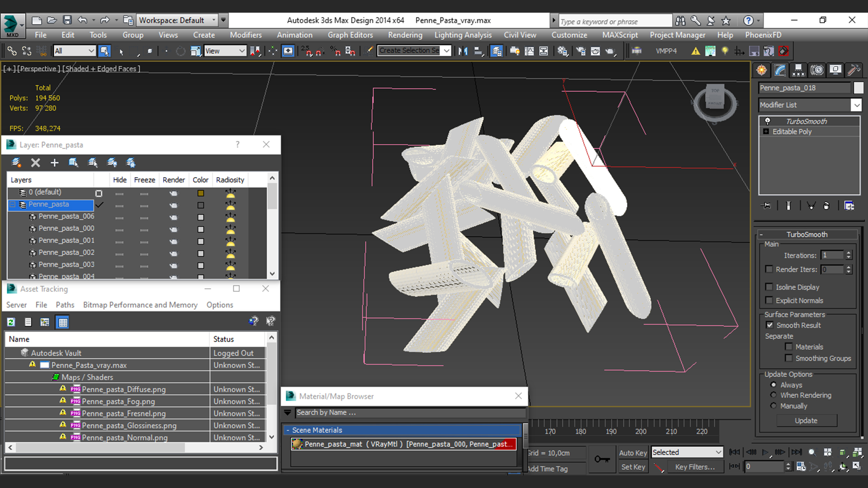Click the Mirror tool icon
The height and width of the screenshot is (488, 868).
pos(463,51)
